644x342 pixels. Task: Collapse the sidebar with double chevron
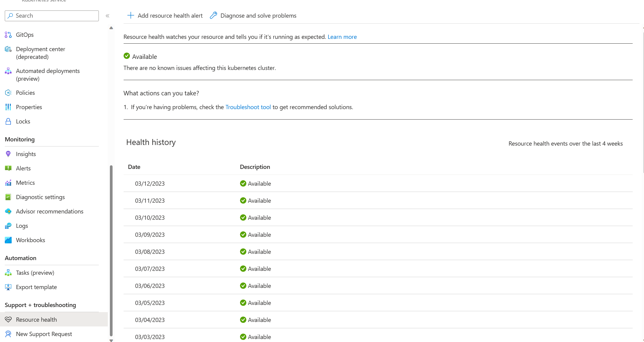(107, 16)
